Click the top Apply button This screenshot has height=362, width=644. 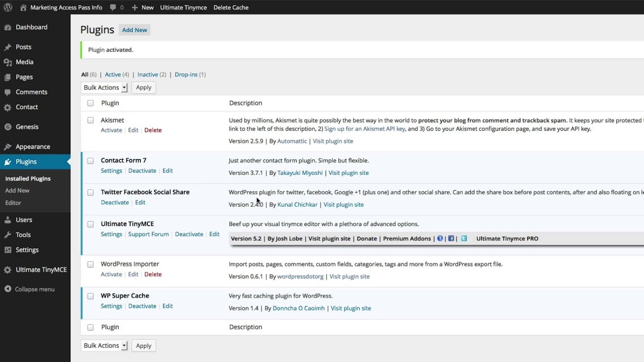143,87
